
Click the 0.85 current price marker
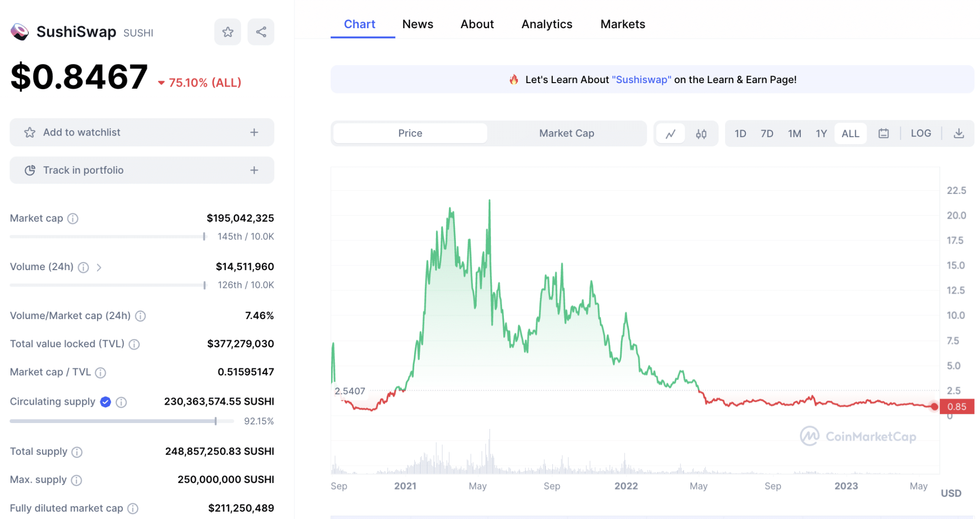point(956,406)
